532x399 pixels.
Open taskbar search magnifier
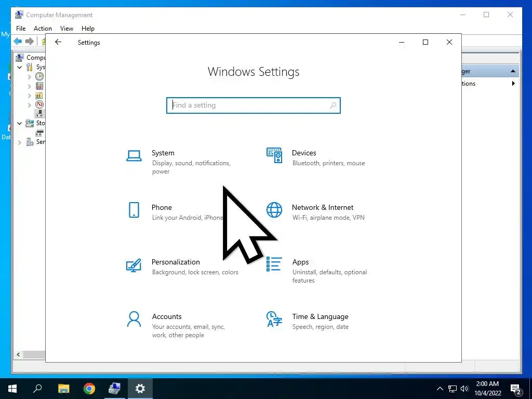point(37,389)
